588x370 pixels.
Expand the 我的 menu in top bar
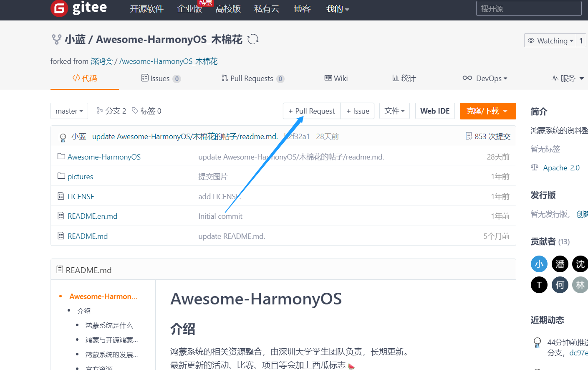click(x=338, y=9)
